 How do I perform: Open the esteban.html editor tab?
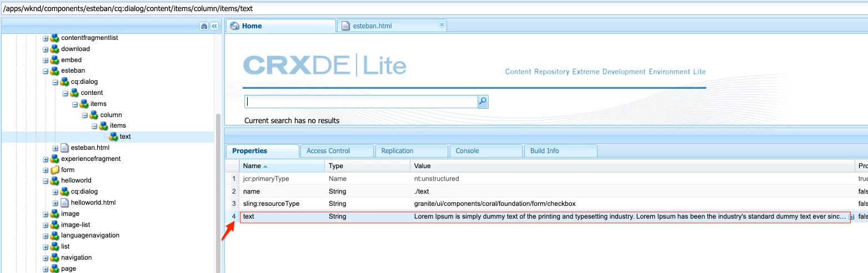(x=392, y=26)
